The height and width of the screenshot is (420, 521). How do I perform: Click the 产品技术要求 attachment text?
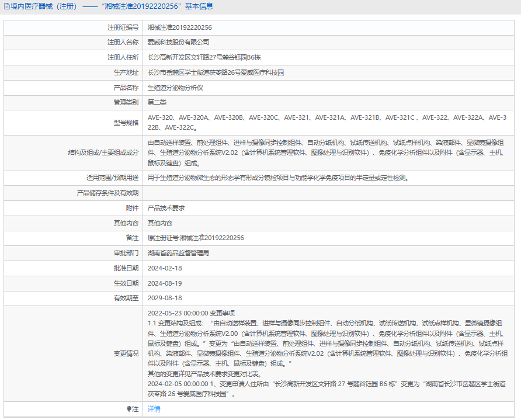(166, 208)
